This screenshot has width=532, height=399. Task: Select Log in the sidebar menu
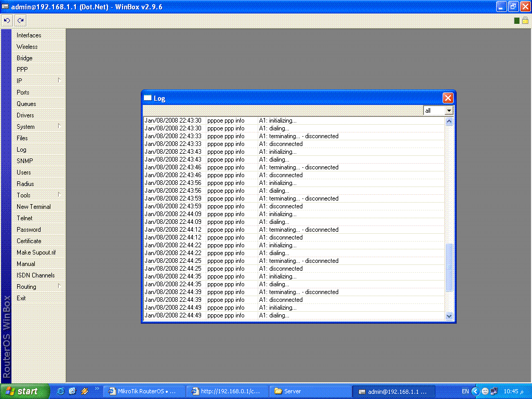click(38, 150)
